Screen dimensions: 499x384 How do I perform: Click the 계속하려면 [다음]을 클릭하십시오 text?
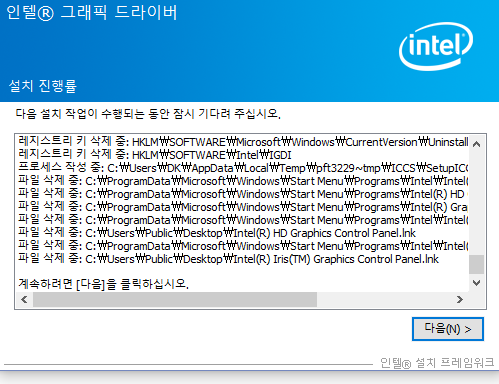tap(103, 284)
